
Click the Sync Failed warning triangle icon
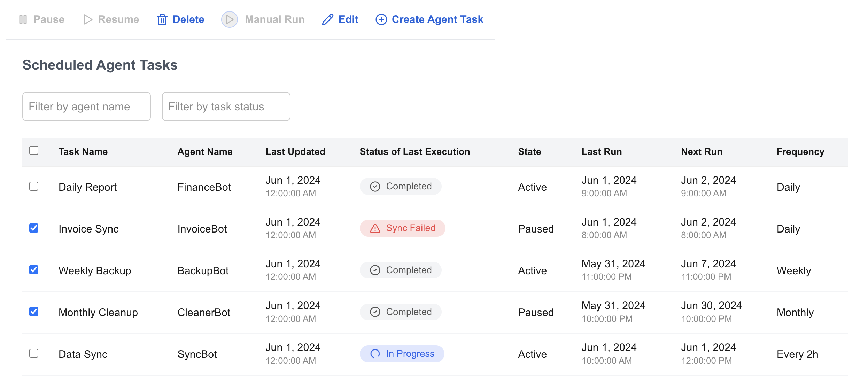pyautogui.click(x=374, y=228)
